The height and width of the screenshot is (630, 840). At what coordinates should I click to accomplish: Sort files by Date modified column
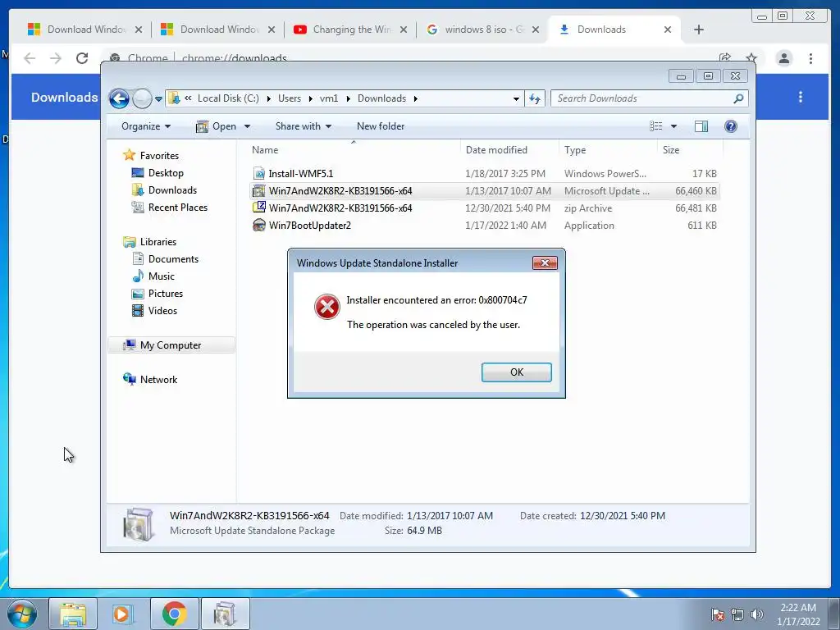pyautogui.click(x=509, y=150)
